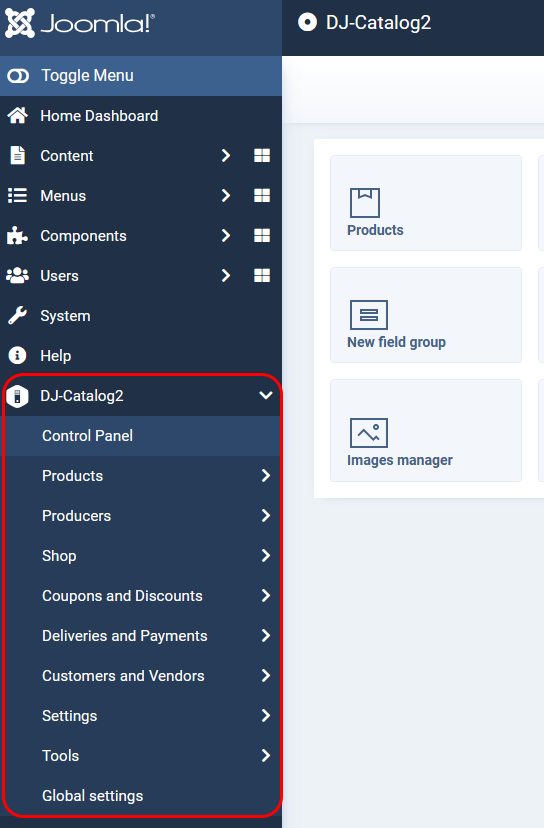The width and height of the screenshot is (544, 828).
Task: Open the Content menu
Action: coord(67,156)
